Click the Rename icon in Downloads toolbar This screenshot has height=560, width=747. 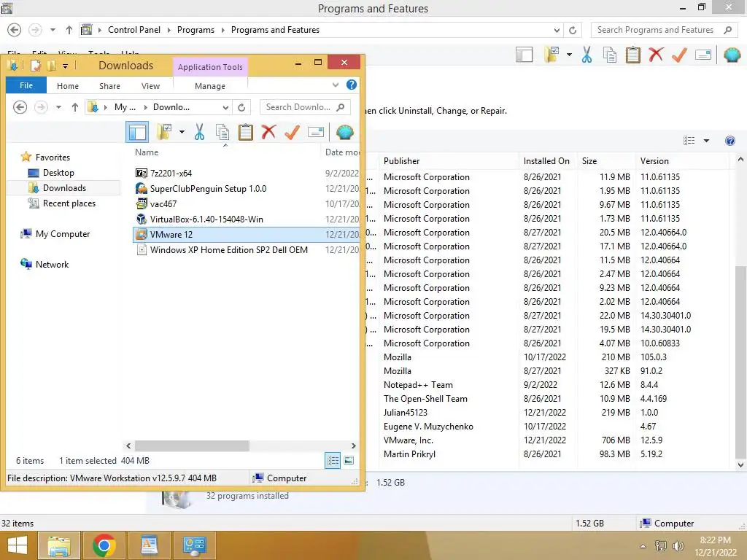click(315, 132)
